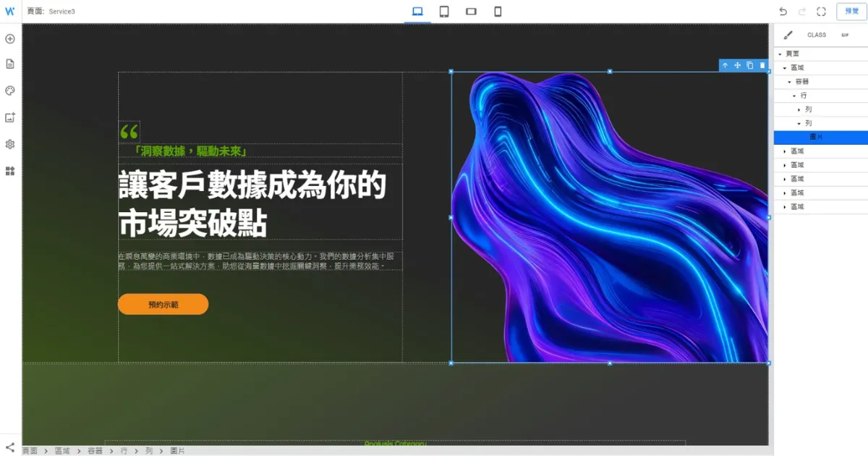Switch to desktop preview mode icon

(x=416, y=11)
